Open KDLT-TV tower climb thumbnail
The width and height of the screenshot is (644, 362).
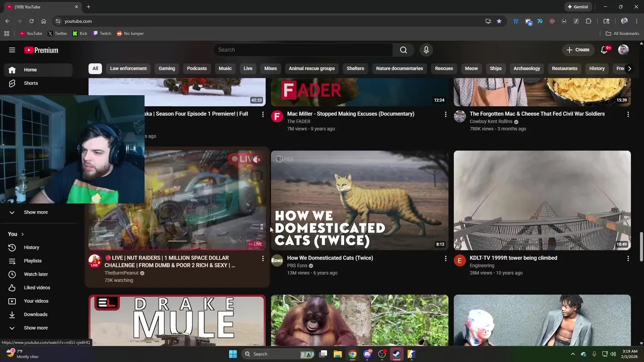pyautogui.click(x=542, y=201)
